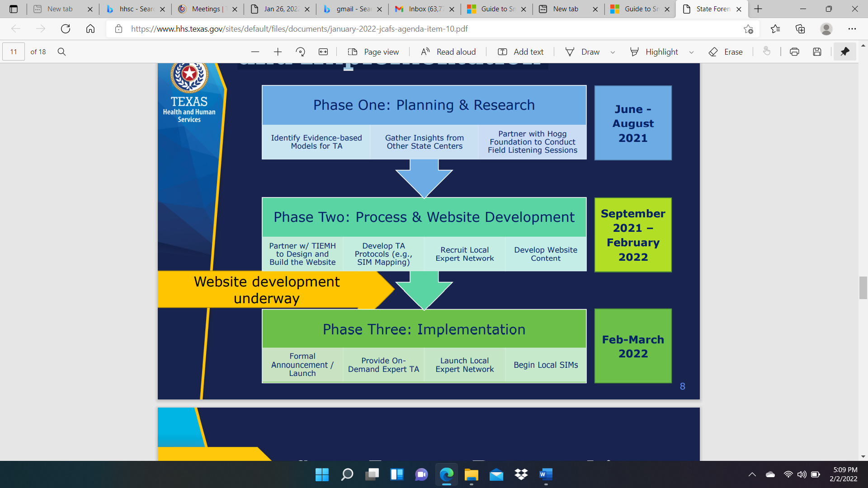Expand the Draw options dropdown arrow
The height and width of the screenshot is (488, 868).
(x=613, y=52)
